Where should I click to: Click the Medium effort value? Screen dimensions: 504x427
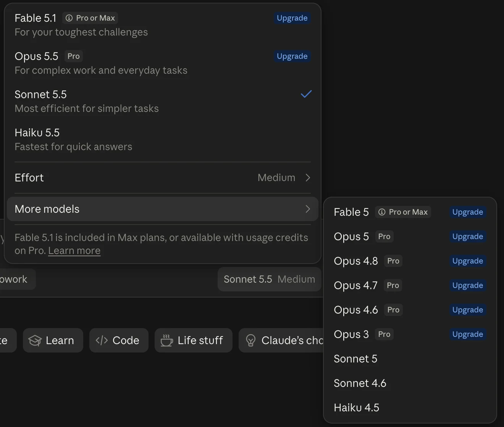click(276, 178)
